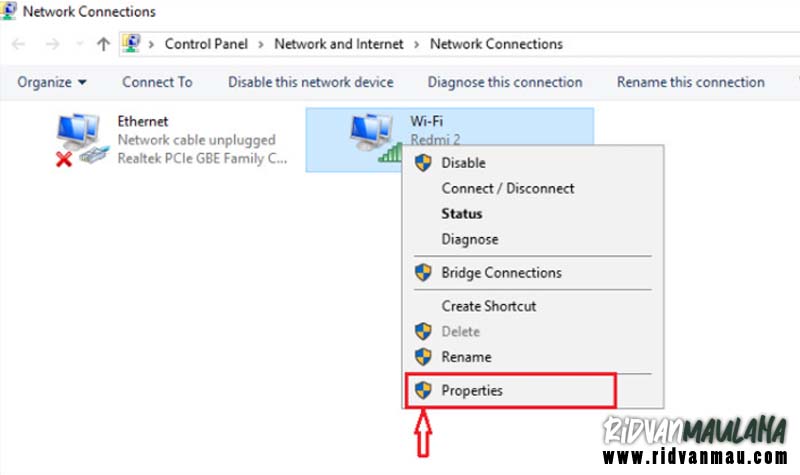
Task: Click Disable this network device
Action: (x=311, y=82)
